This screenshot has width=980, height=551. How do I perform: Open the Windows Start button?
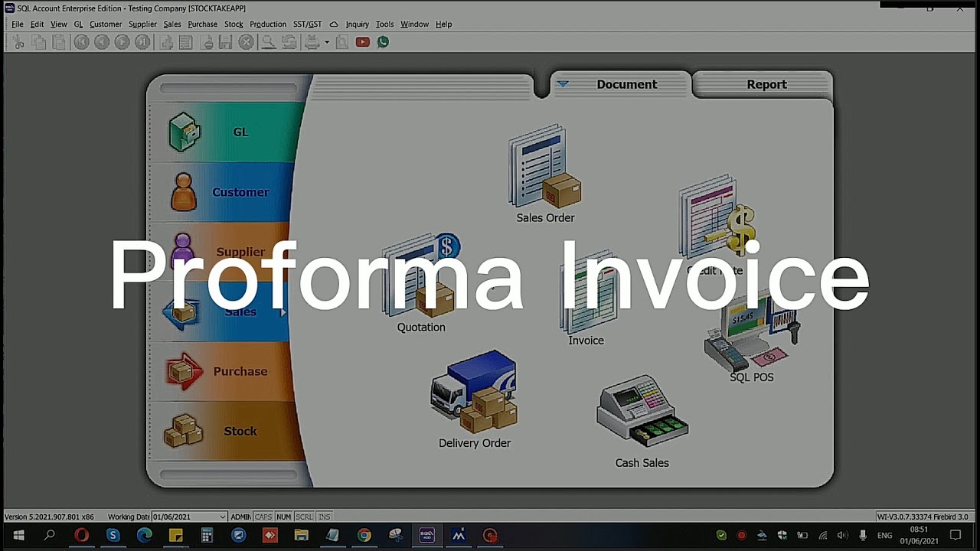tap(18, 536)
